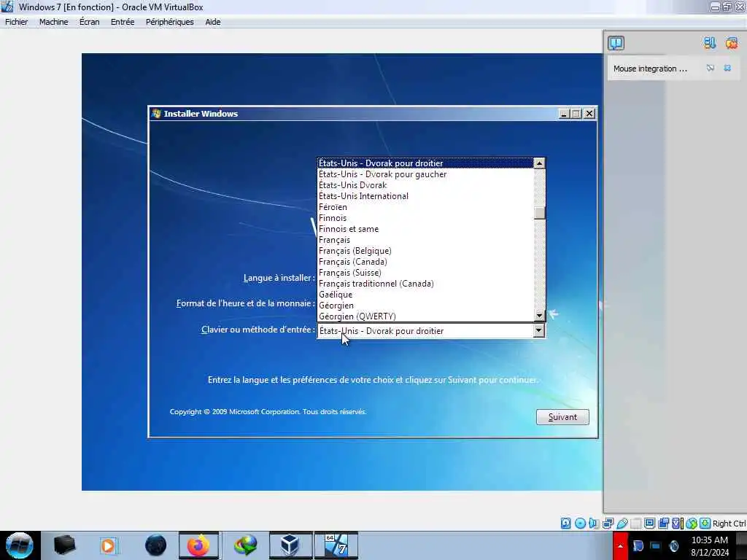
Task: Select Français (Suisse) layout
Action: [x=425, y=273]
